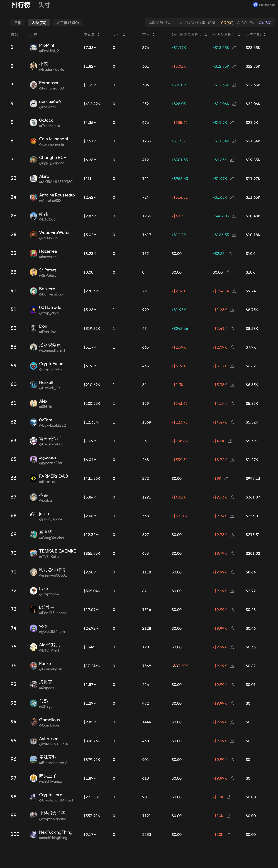
Task: Switch to the 全部 tab
Action: point(18,23)
